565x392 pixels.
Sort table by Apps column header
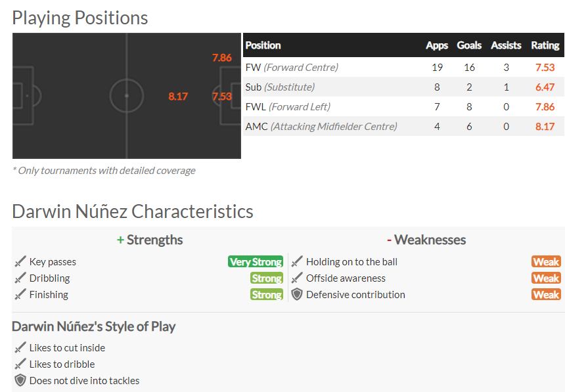(437, 45)
